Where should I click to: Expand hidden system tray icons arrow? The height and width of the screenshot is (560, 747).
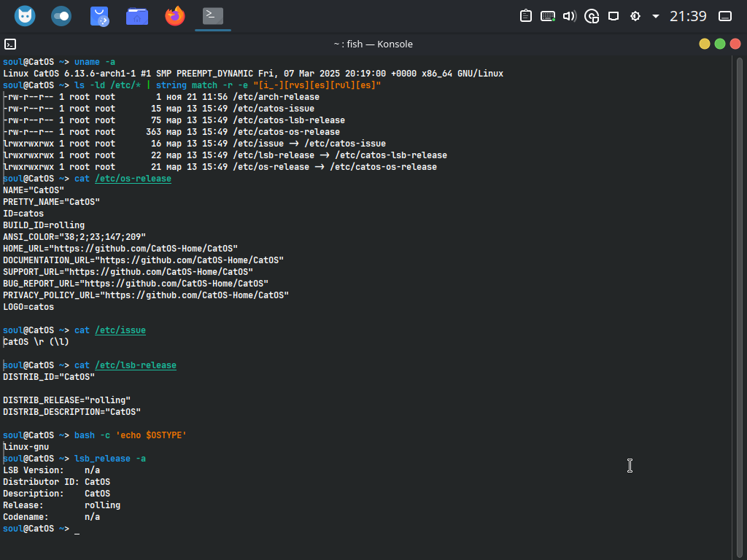tap(656, 16)
